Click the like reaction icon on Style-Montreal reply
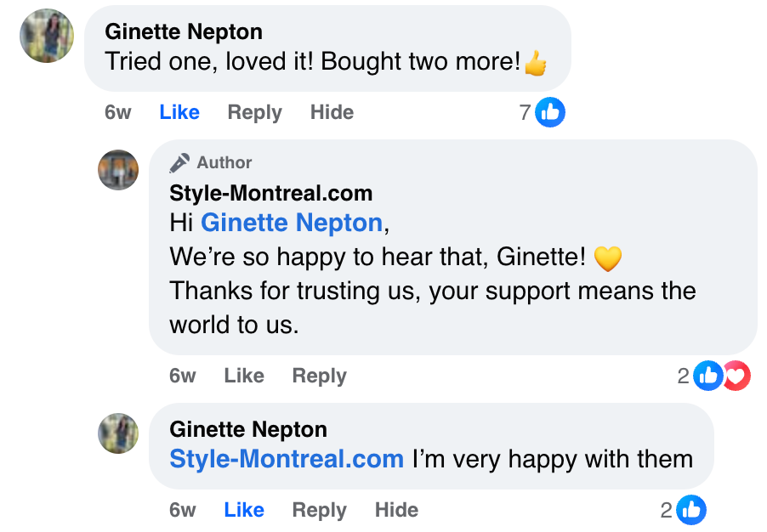767x532 pixels. [707, 376]
